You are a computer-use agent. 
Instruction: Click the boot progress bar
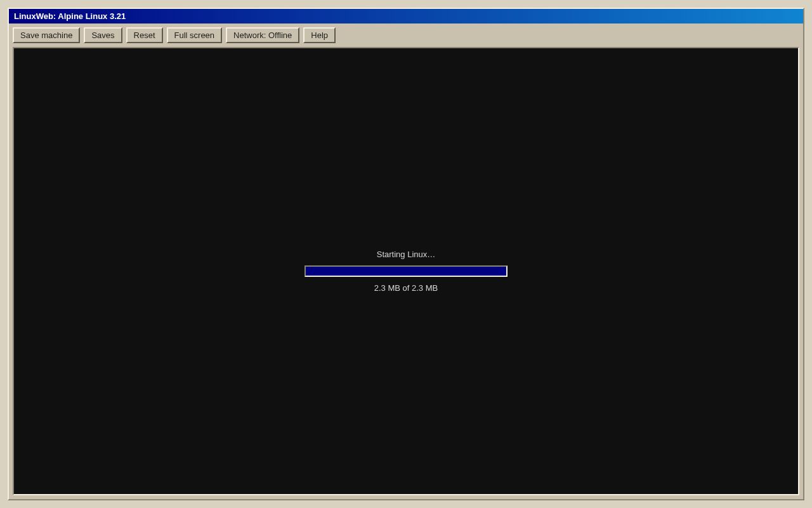406,271
